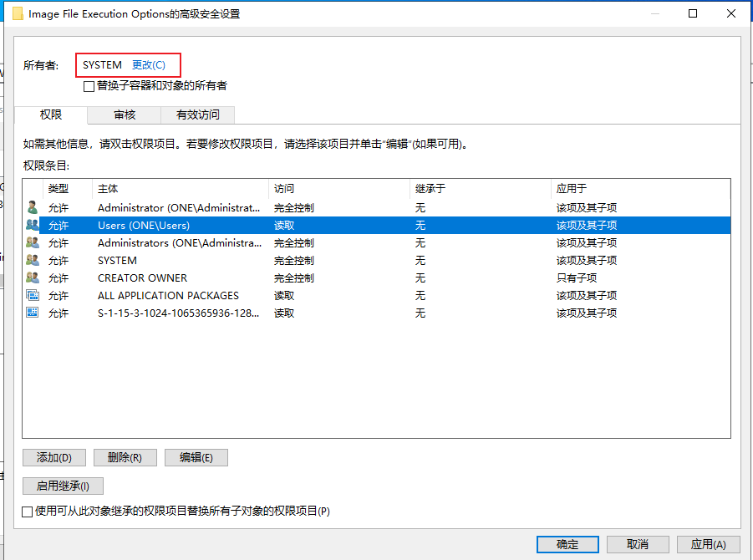Close the advanced security settings window
753x560 pixels.
pos(731,13)
